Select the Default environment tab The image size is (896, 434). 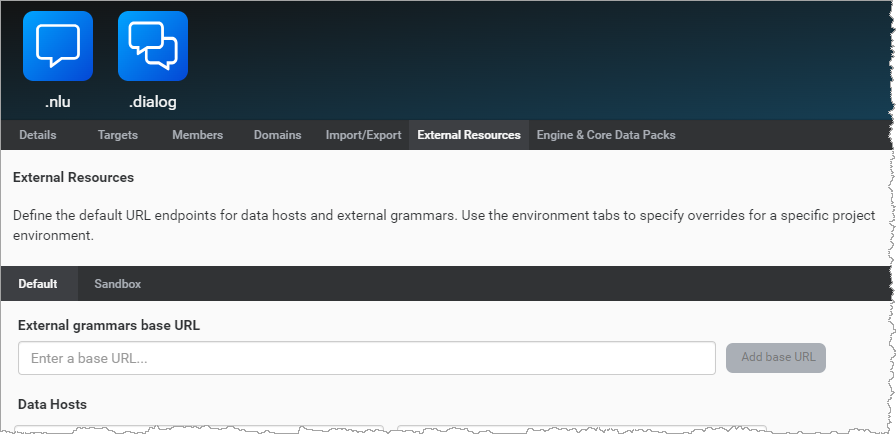tap(38, 284)
